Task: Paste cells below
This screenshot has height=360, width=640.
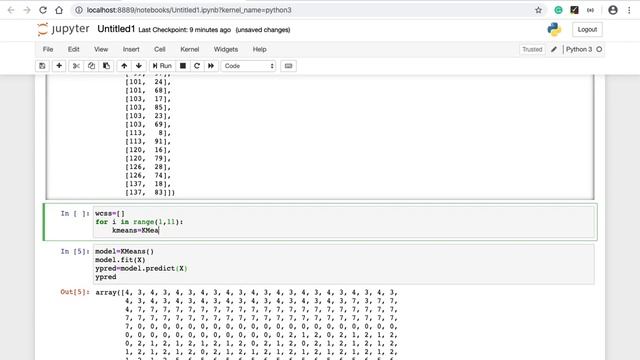Action: [106, 66]
